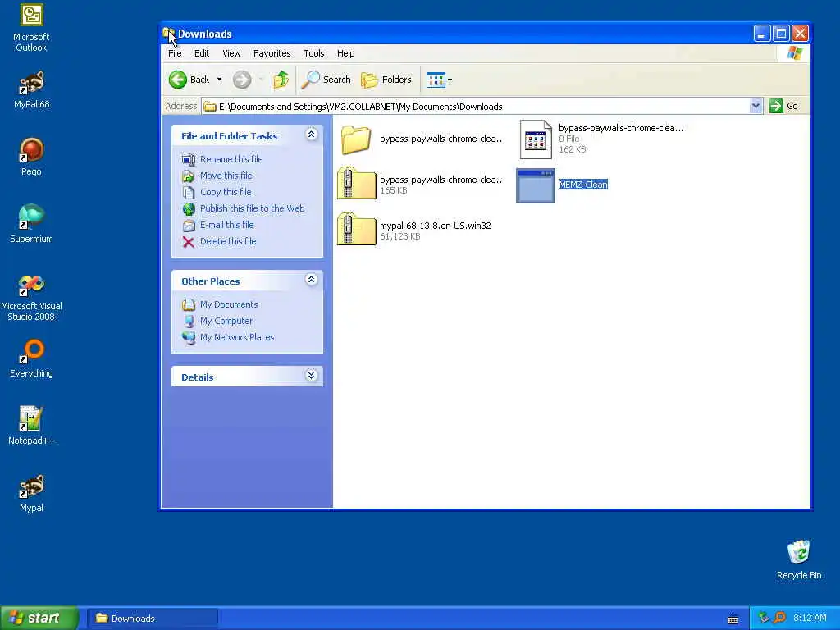Viewport: 840px width, 630px height.
Task: Click Downloads taskbar button
Action: [x=153, y=619]
